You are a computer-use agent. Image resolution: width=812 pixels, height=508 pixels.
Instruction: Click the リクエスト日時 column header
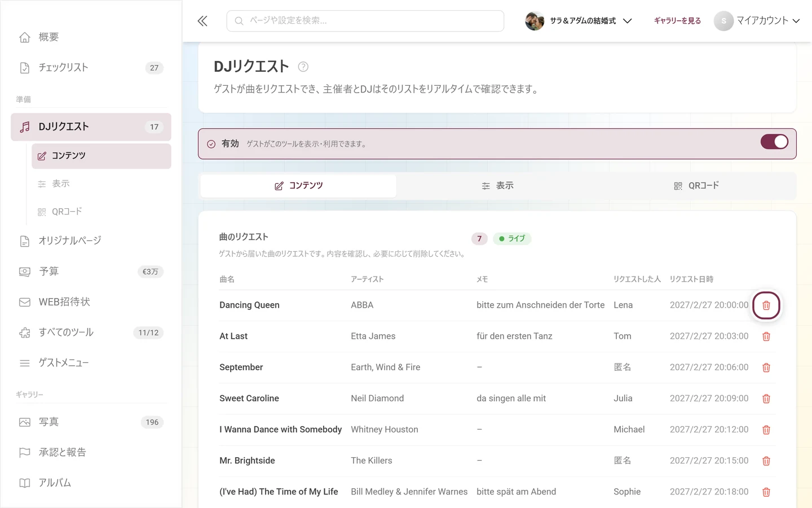[x=691, y=279]
